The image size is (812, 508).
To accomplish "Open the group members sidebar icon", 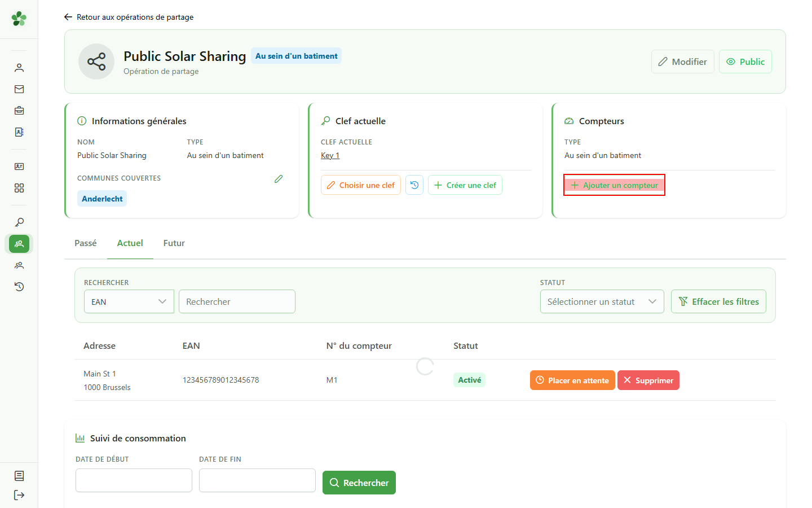I will coord(19,265).
